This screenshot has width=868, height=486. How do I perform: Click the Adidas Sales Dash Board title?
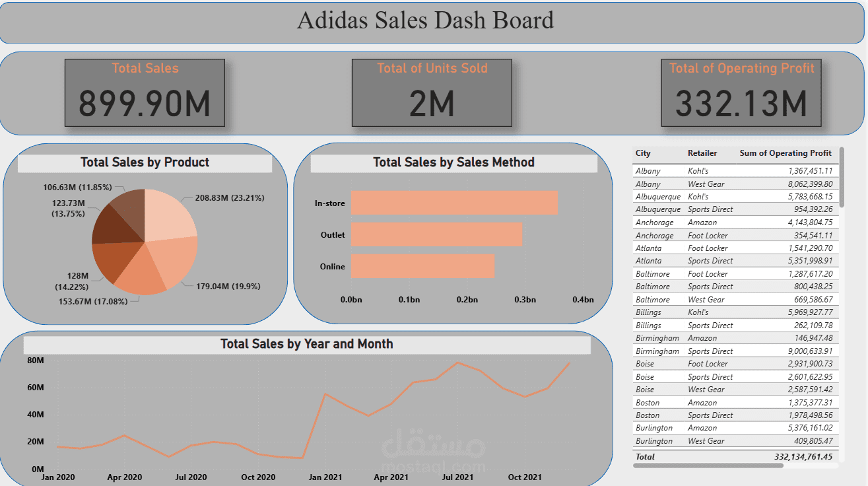425,20
